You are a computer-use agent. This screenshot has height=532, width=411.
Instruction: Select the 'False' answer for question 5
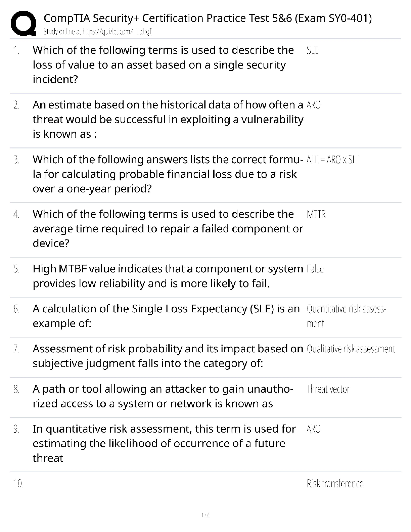[315, 269]
